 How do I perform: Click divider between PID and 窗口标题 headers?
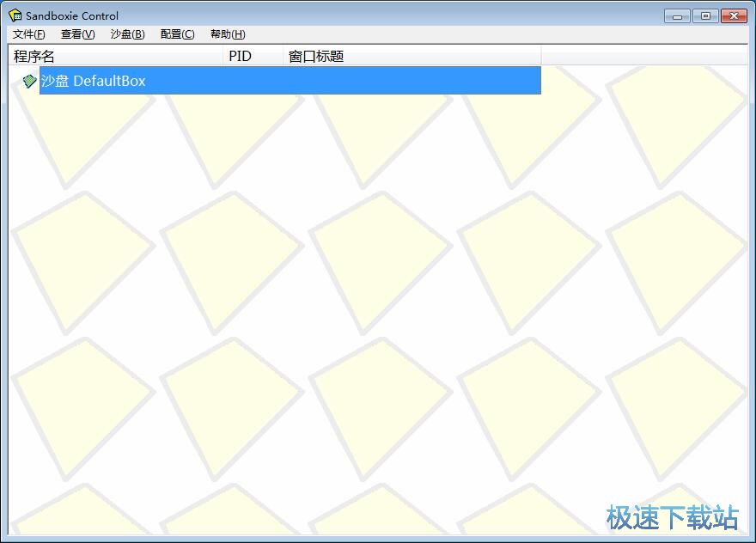click(283, 57)
